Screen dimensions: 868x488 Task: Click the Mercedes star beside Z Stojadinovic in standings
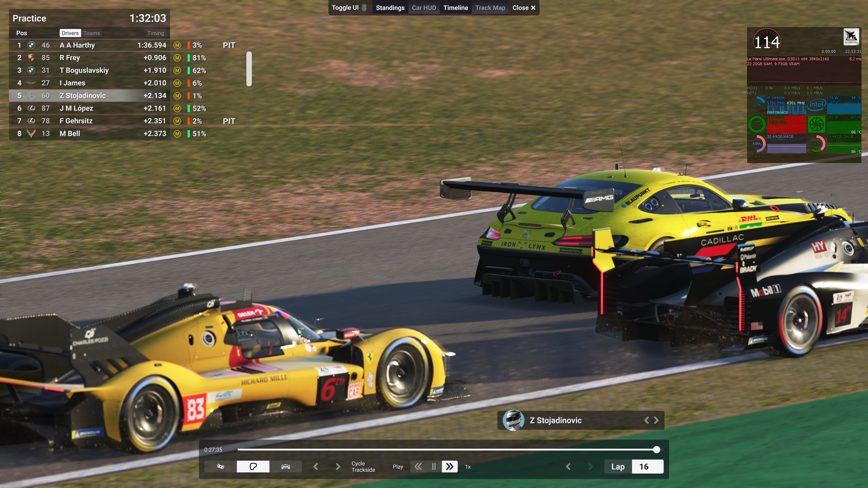click(x=31, y=96)
